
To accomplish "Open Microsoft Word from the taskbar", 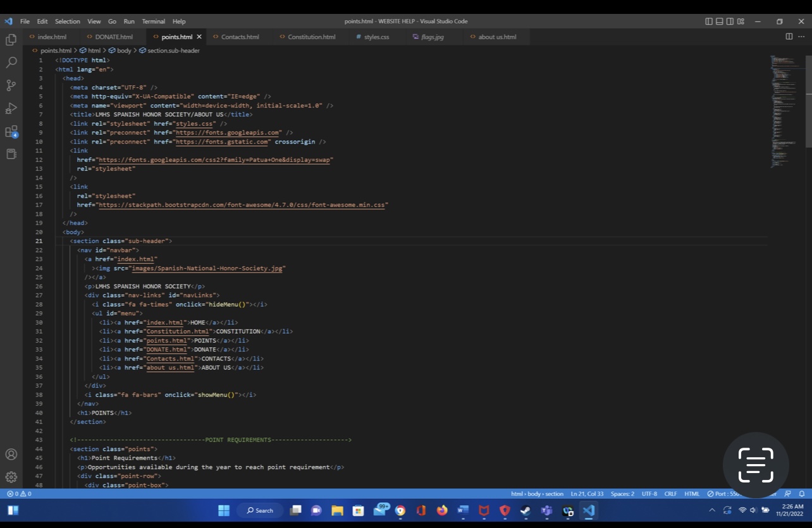I will (x=463, y=510).
